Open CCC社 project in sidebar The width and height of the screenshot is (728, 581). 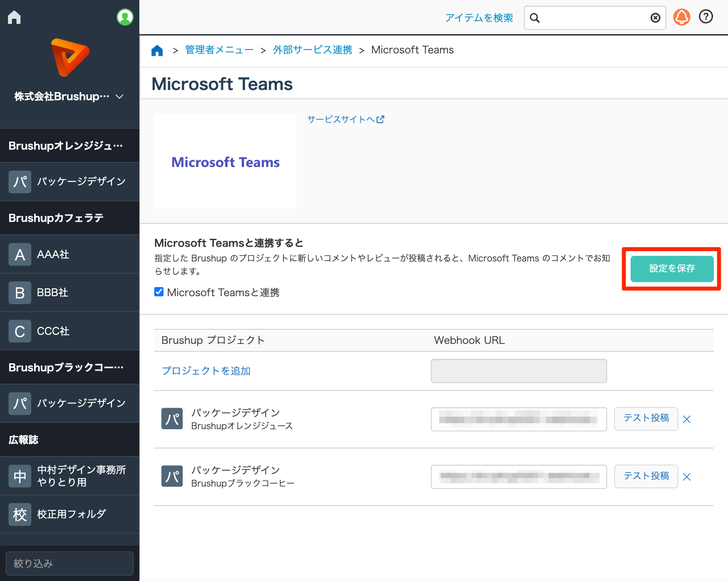[x=69, y=331]
